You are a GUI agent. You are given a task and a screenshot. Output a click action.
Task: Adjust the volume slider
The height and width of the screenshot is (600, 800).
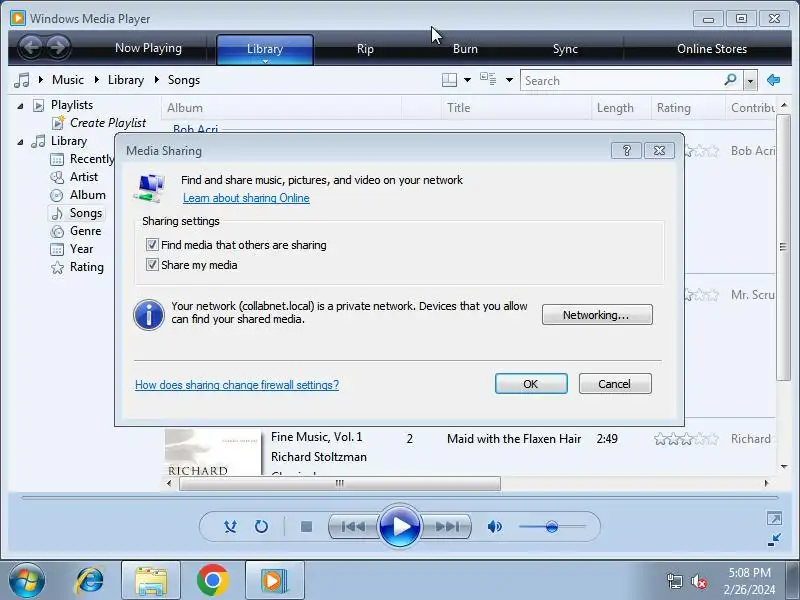552,527
